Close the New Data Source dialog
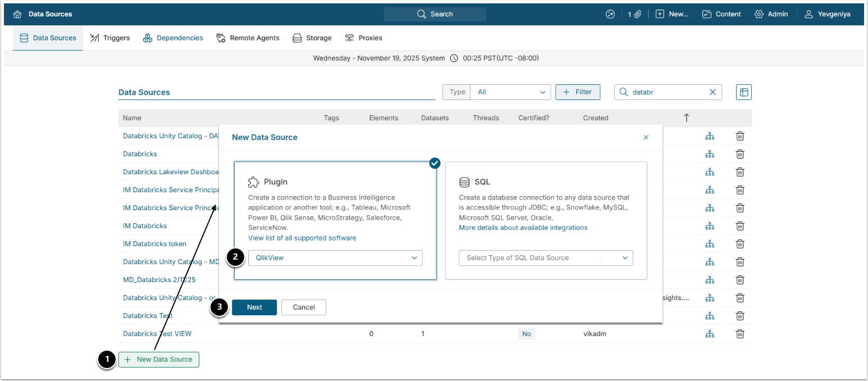 click(646, 137)
